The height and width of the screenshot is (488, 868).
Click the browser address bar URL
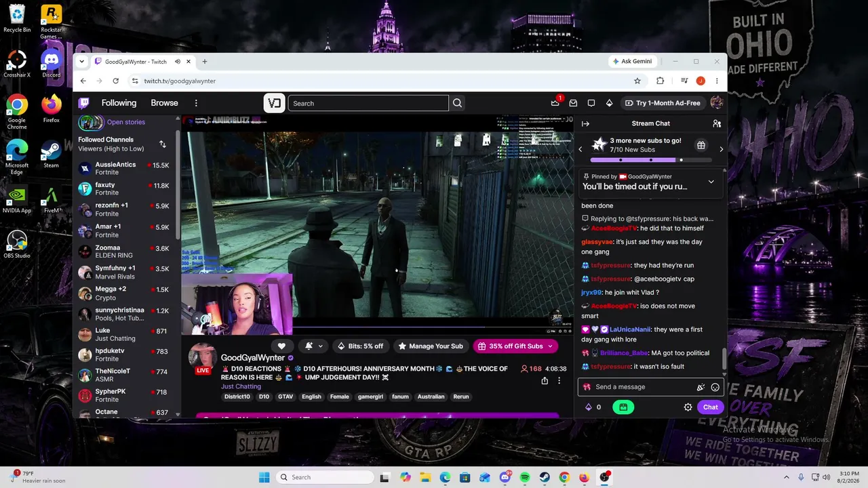click(180, 81)
